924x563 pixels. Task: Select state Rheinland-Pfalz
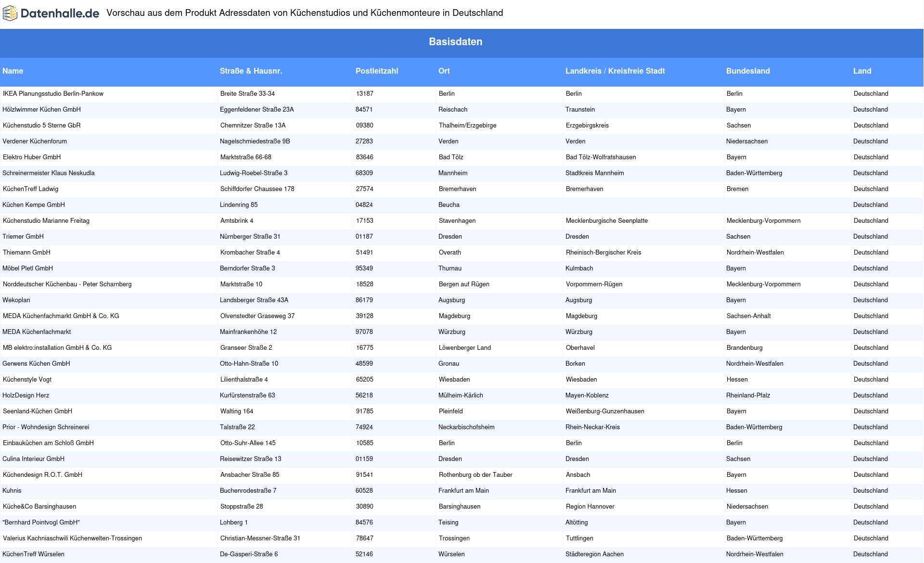point(748,396)
